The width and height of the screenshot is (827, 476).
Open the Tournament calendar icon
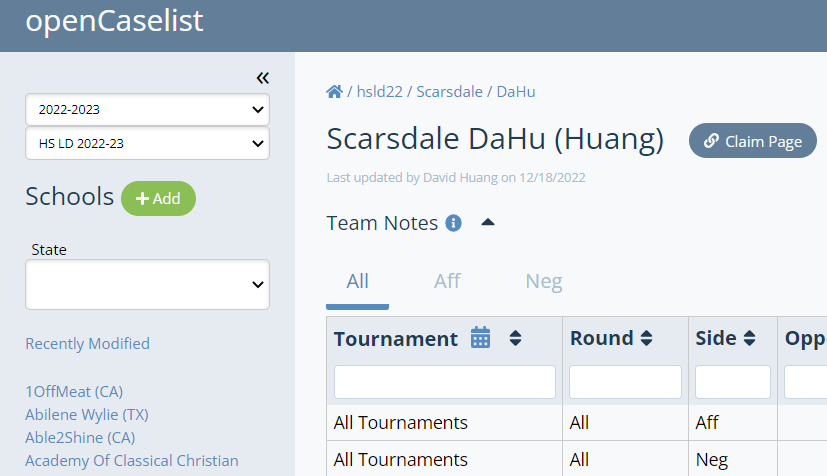pos(481,338)
